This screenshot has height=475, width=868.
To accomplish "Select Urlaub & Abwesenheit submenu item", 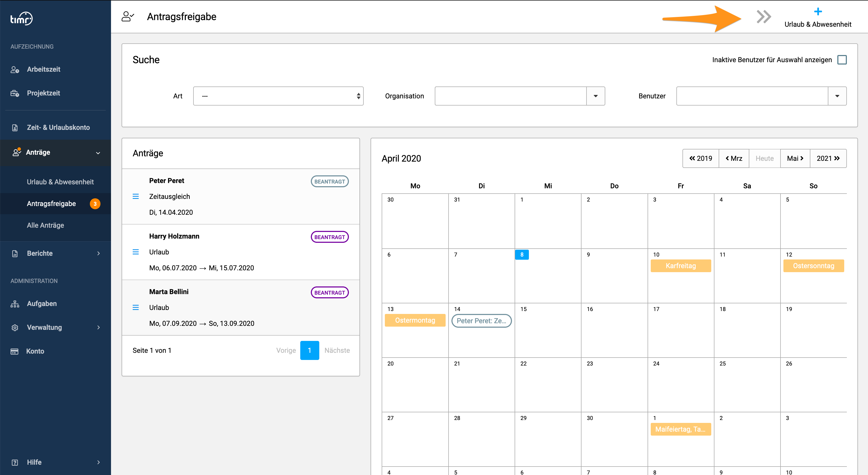I will point(60,182).
